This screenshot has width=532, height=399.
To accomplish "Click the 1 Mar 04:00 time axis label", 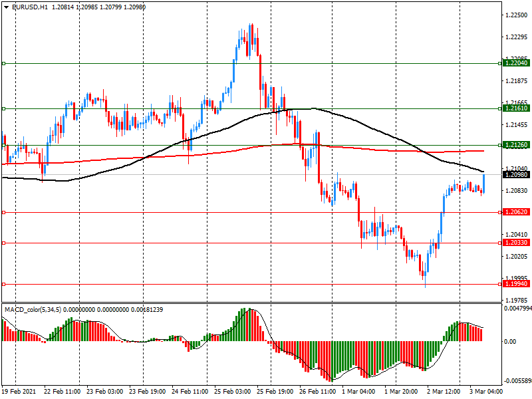I will [x=359, y=392].
